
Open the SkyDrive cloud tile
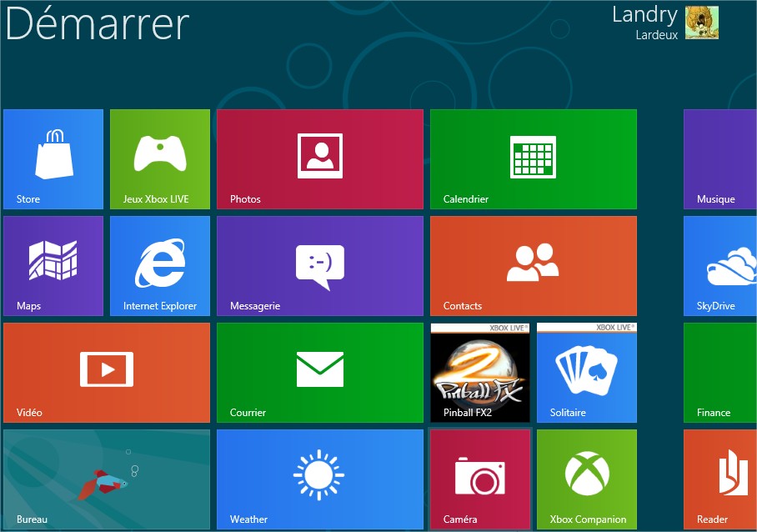tap(720, 266)
